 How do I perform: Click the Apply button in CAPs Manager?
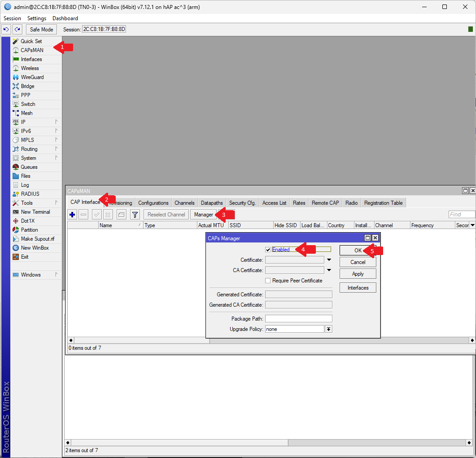358,273
